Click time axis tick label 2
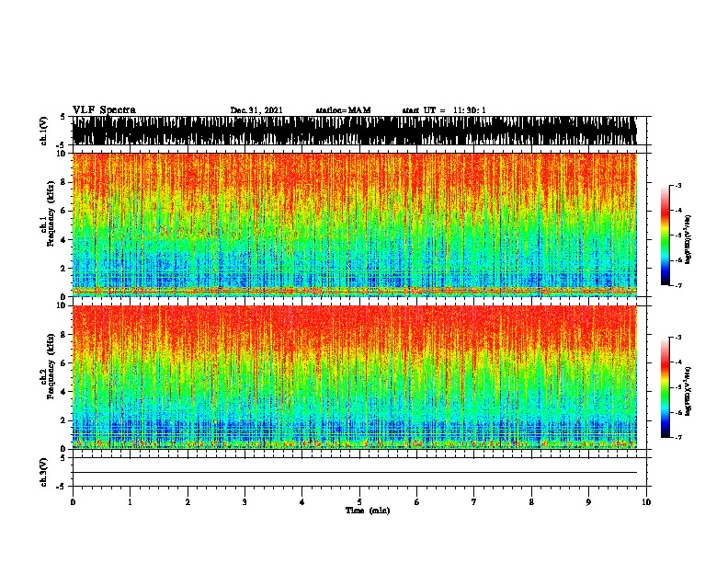The width and height of the screenshot is (728, 563). [x=188, y=502]
